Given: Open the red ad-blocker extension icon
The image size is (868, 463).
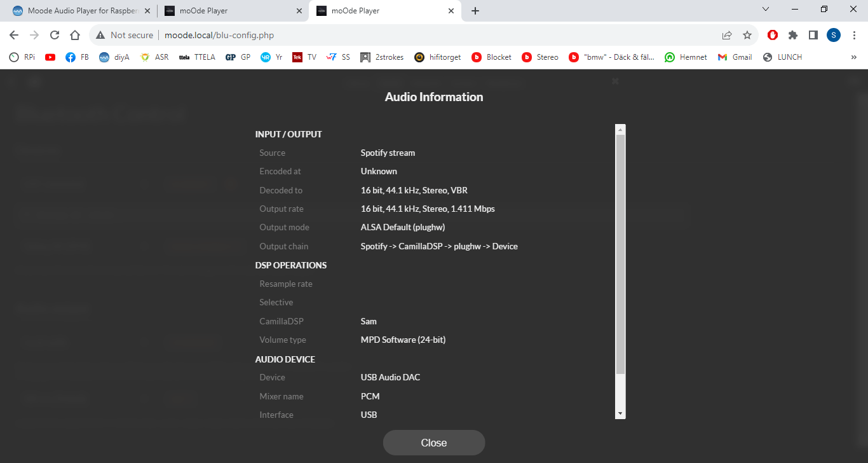Looking at the screenshot, I should pos(773,35).
